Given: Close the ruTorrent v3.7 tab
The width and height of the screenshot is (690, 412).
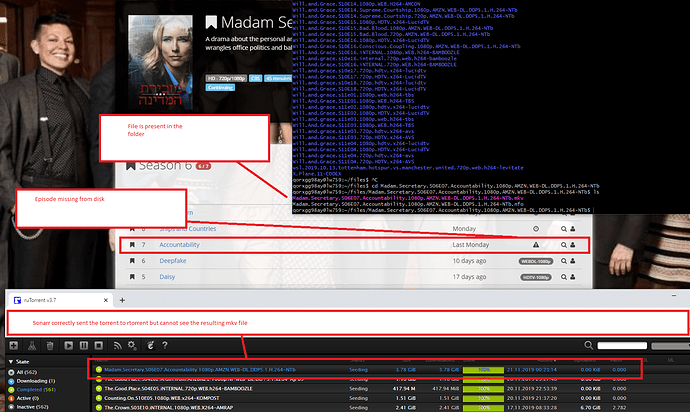Looking at the screenshot, I should click(x=106, y=300).
